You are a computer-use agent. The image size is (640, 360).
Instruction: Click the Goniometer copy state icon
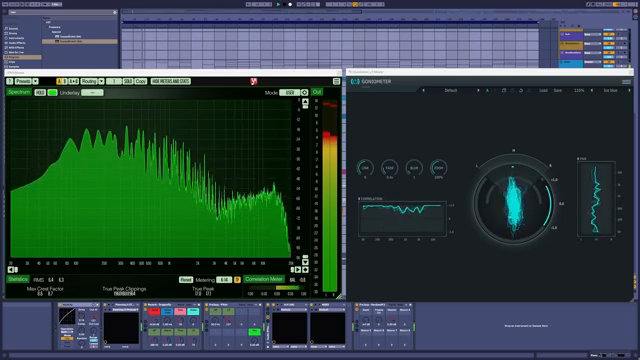point(504,90)
